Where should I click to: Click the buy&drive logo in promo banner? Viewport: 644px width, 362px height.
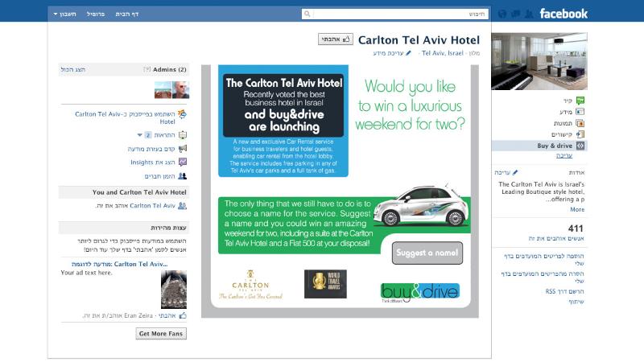coord(419,293)
